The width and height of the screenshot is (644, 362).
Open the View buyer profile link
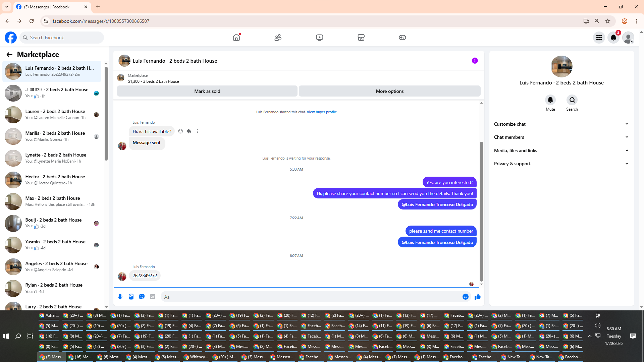(x=322, y=112)
